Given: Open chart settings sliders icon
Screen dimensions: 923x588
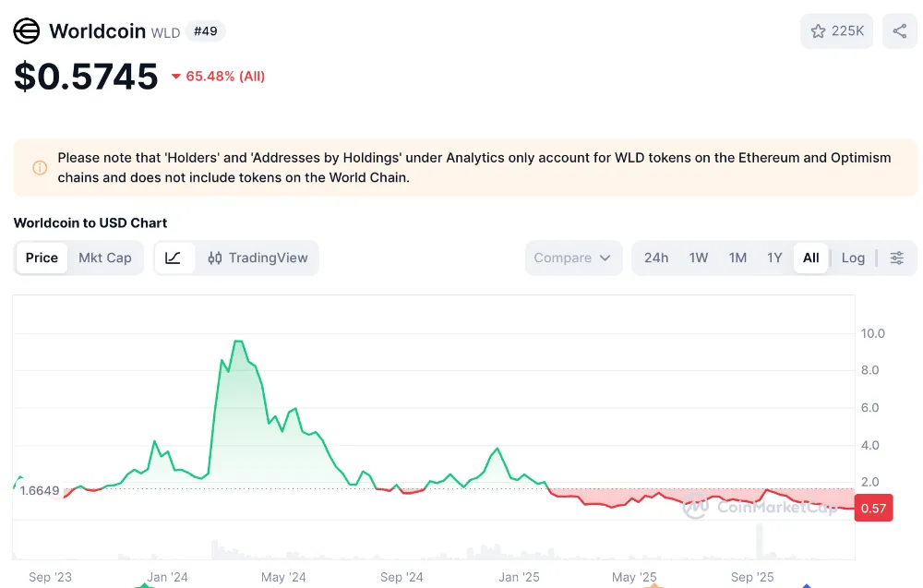Looking at the screenshot, I should pos(896,258).
